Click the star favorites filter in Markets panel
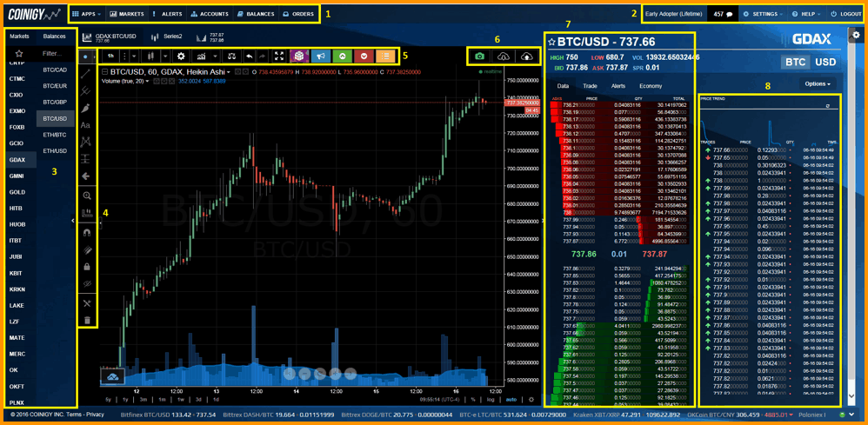The image size is (868, 425). click(x=19, y=54)
